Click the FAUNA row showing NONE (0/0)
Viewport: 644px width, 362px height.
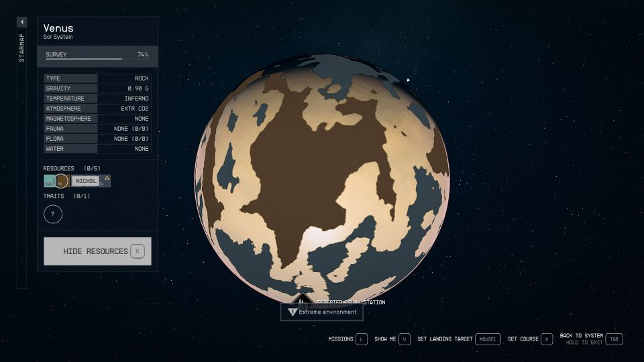tap(97, 129)
